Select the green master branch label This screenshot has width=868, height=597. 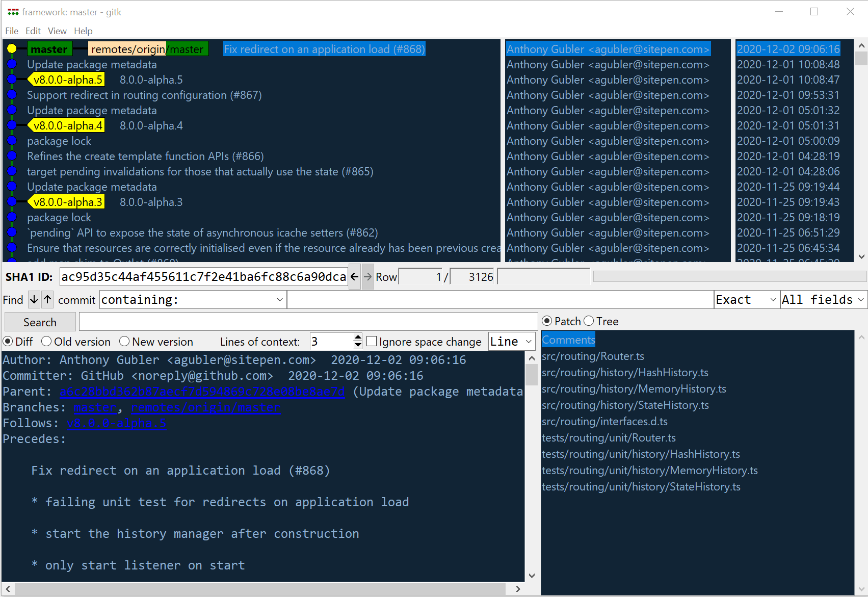[49, 49]
